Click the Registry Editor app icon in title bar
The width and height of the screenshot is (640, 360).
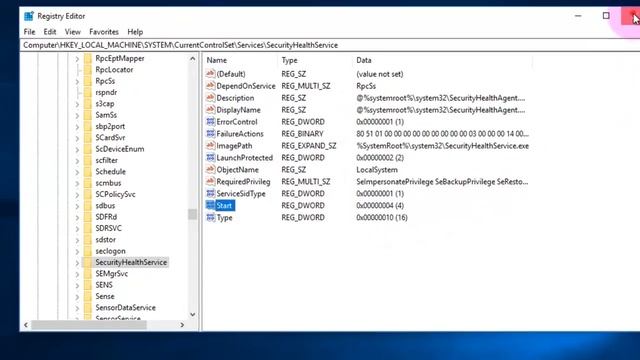click(29, 16)
